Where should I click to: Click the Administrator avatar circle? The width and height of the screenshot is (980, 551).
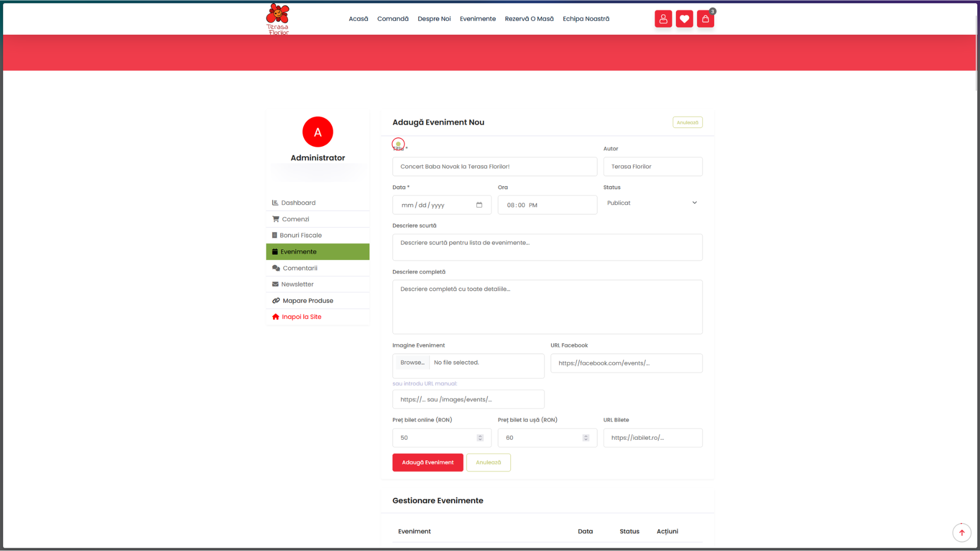click(317, 132)
